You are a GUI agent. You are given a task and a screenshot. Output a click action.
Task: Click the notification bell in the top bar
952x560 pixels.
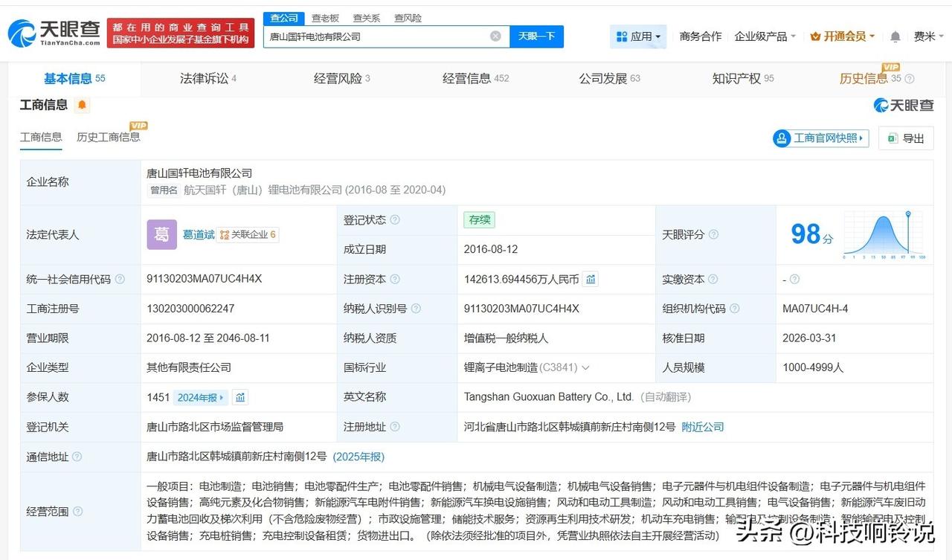pyautogui.click(x=895, y=36)
